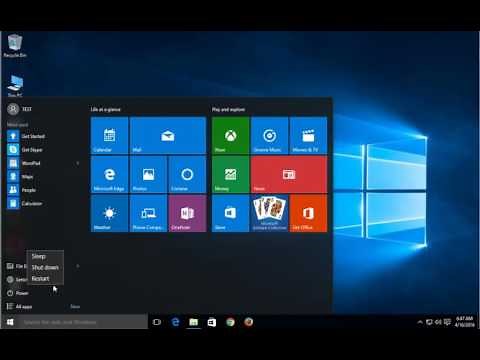Open the Movies & TV tile

[x=308, y=135]
